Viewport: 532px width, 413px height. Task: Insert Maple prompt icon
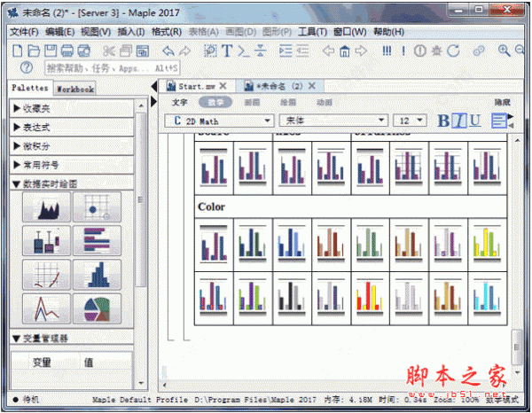pos(243,51)
